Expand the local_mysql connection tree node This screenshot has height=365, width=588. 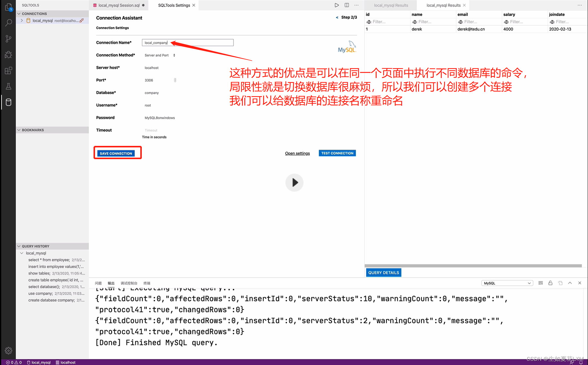(22, 20)
